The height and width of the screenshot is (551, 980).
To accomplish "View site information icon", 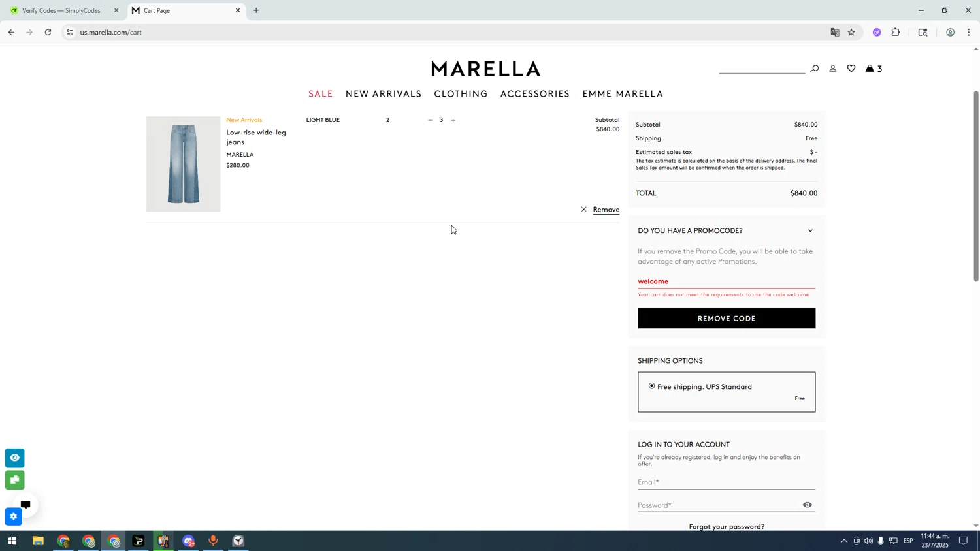I will pos(70,32).
